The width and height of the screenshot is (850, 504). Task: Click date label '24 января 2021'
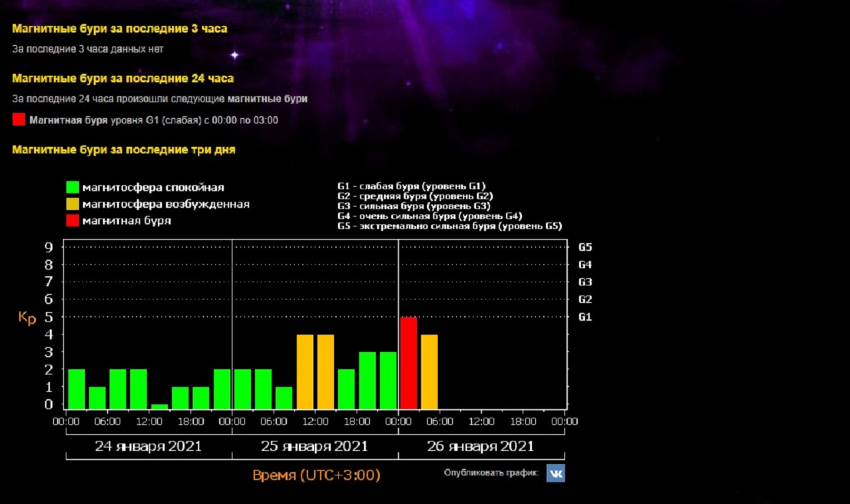tap(149, 446)
